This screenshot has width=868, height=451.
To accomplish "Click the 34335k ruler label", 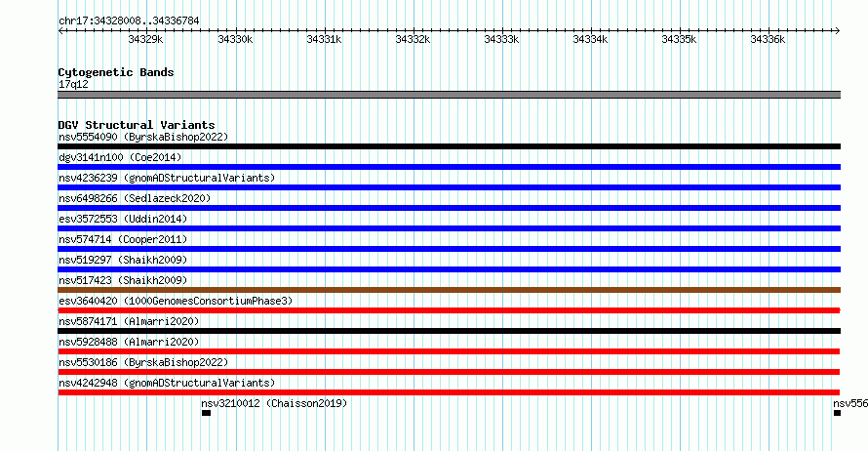I will click(x=679, y=39).
